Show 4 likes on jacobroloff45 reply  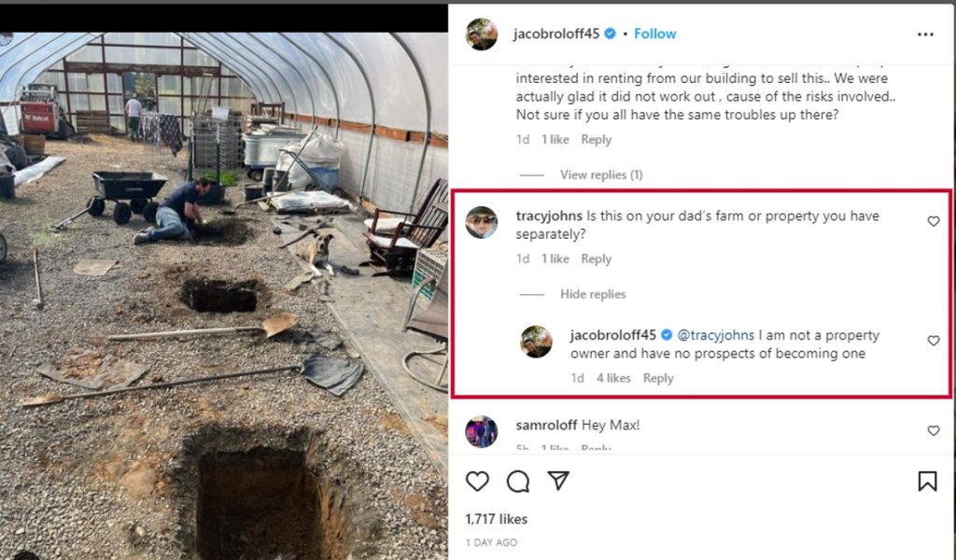[x=613, y=378]
